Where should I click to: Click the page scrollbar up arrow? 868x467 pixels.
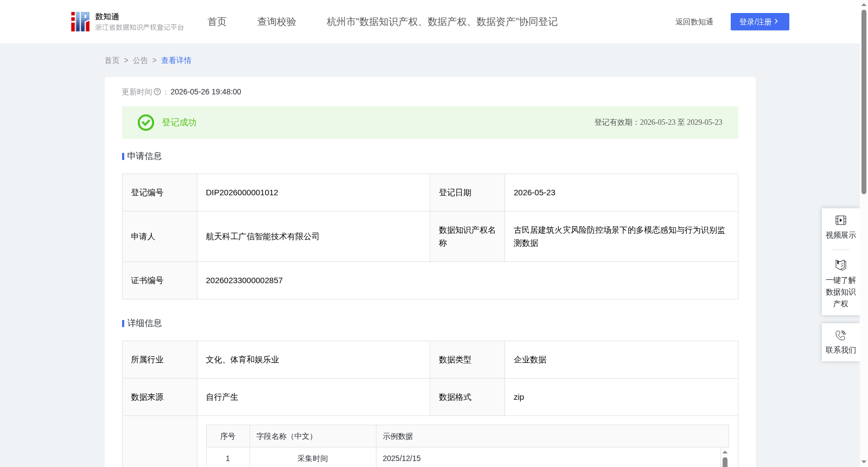click(864, 4)
